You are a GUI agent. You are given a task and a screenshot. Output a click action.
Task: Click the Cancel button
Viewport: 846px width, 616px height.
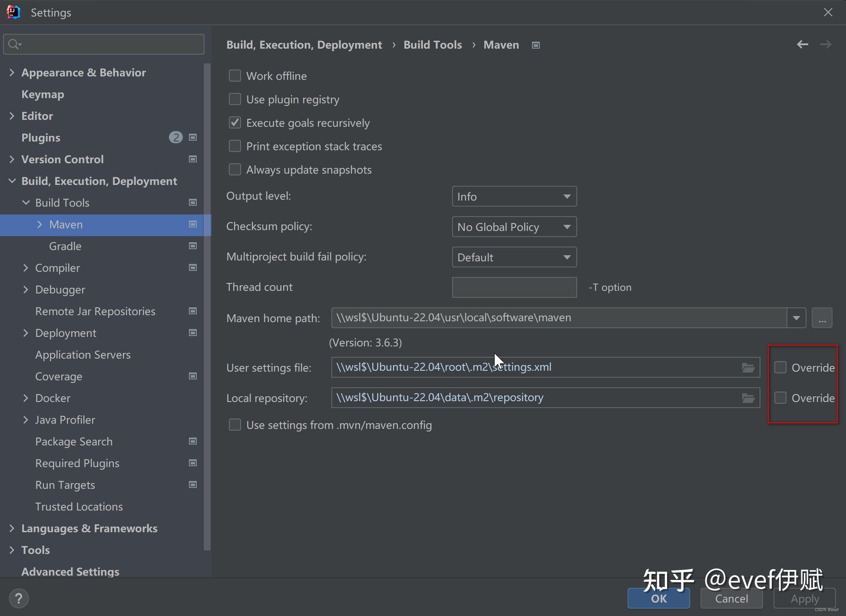click(x=731, y=599)
